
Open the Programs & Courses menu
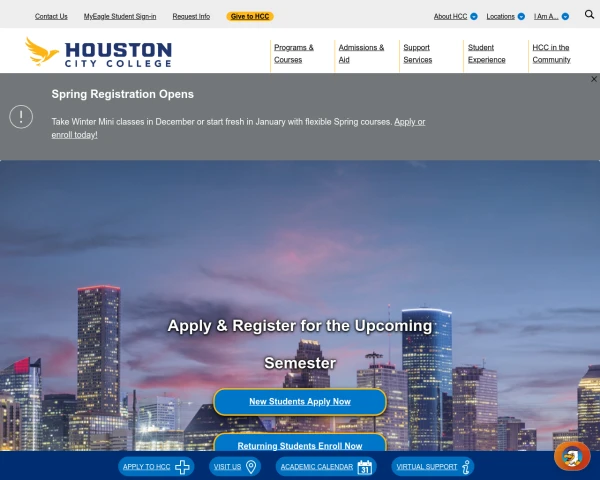293,53
